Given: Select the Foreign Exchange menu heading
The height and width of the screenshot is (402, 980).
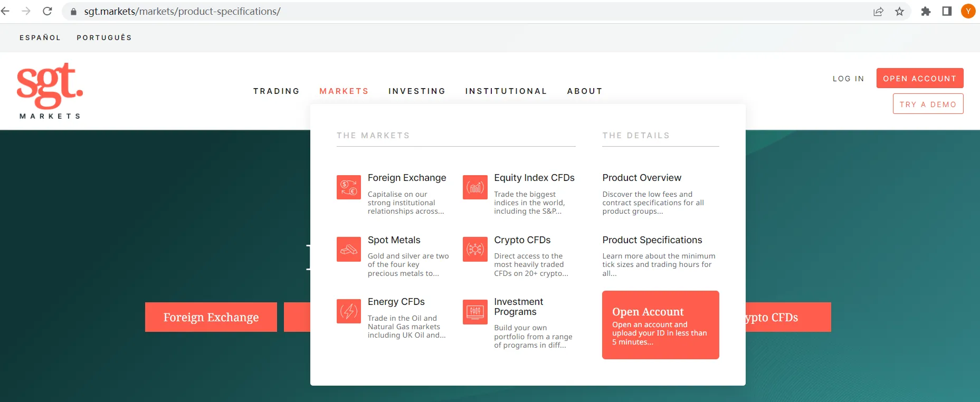Looking at the screenshot, I should pyautogui.click(x=407, y=178).
